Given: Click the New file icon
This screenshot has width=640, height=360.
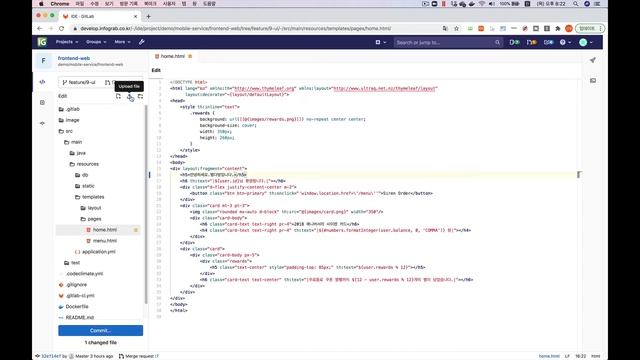Looking at the screenshot, I should [x=118, y=96].
